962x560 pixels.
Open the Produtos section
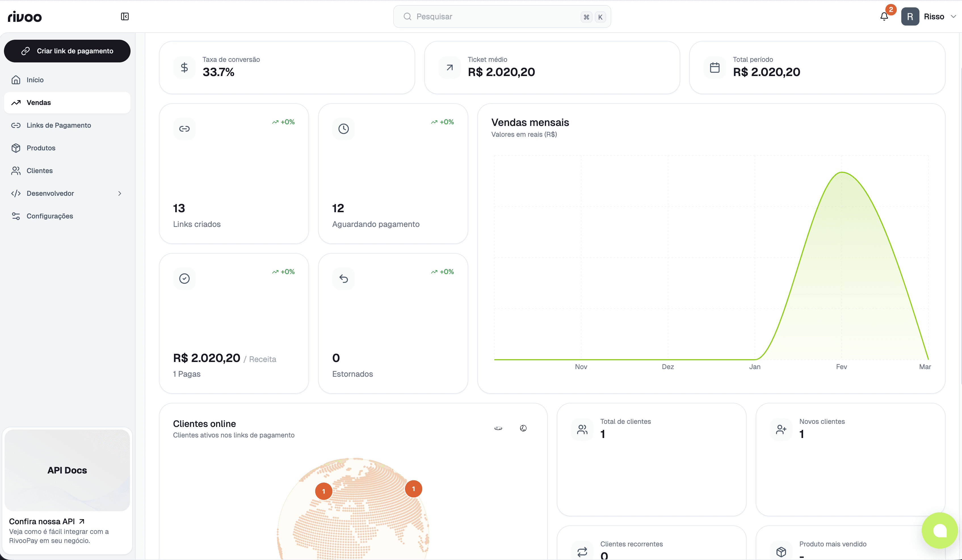(x=41, y=148)
